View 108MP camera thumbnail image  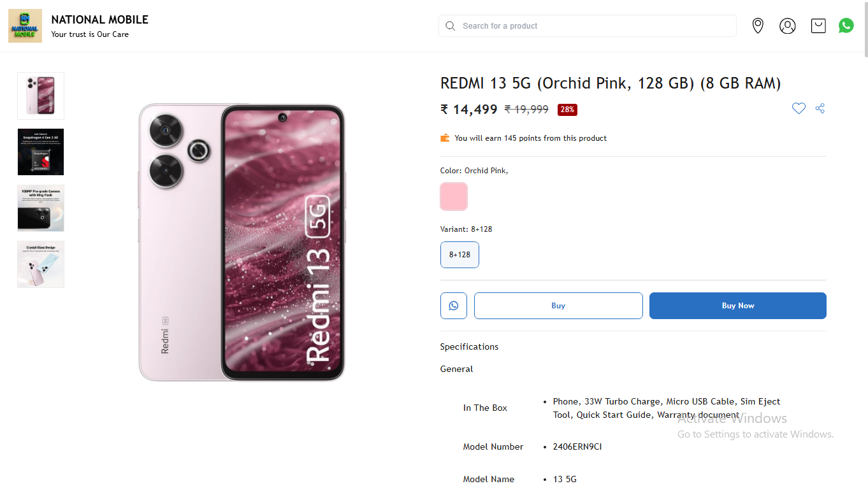tap(41, 208)
